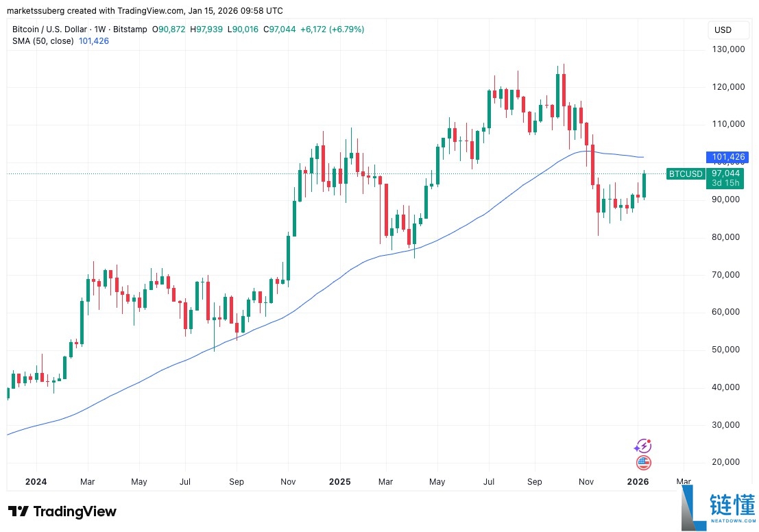Click the SMA value 101,426 in legend
Screen dimensions: 759x532
click(94, 41)
